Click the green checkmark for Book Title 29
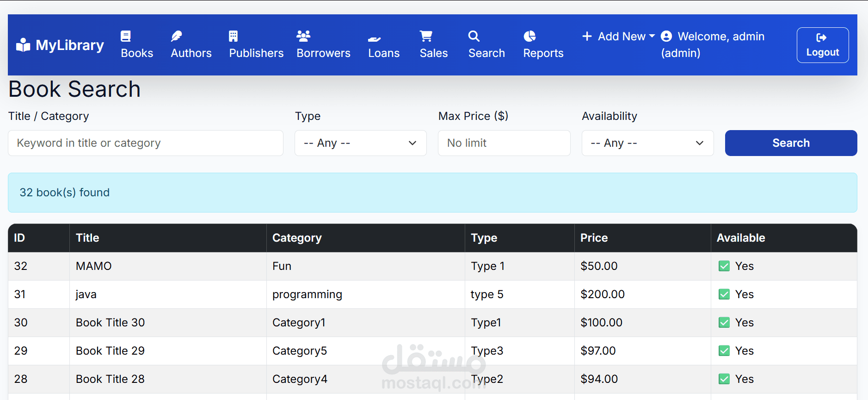Viewport: 868px width, 400px height. coord(724,351)
